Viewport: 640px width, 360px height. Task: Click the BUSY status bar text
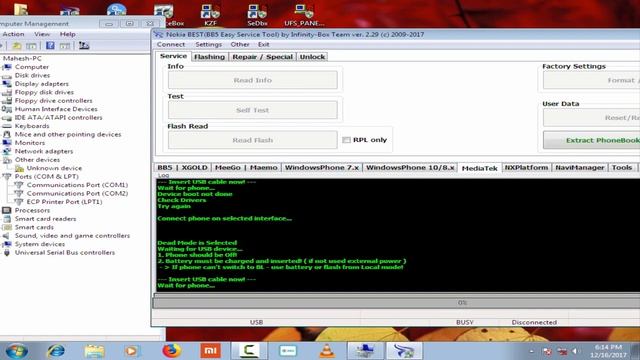pyautogui.click(x=464, y=322)
